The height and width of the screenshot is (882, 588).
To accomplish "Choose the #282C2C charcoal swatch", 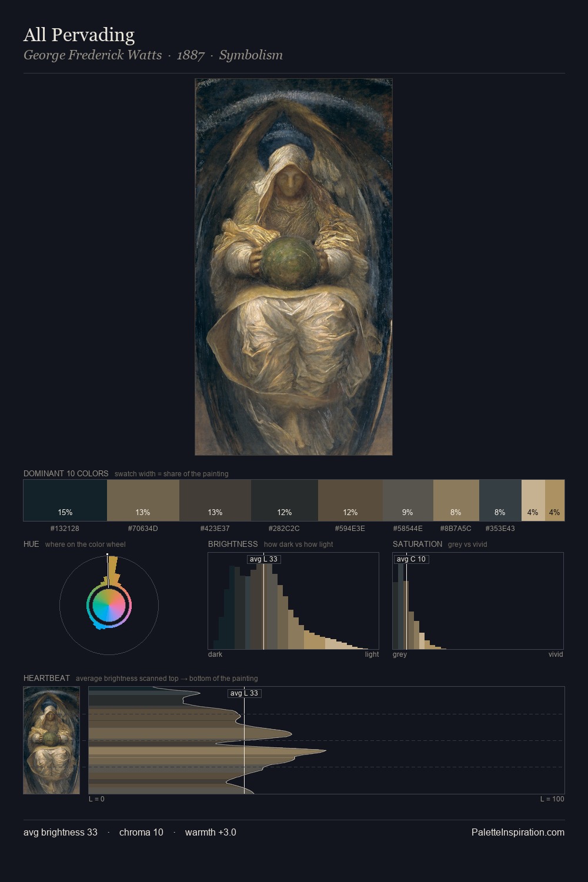I will 285,500.
